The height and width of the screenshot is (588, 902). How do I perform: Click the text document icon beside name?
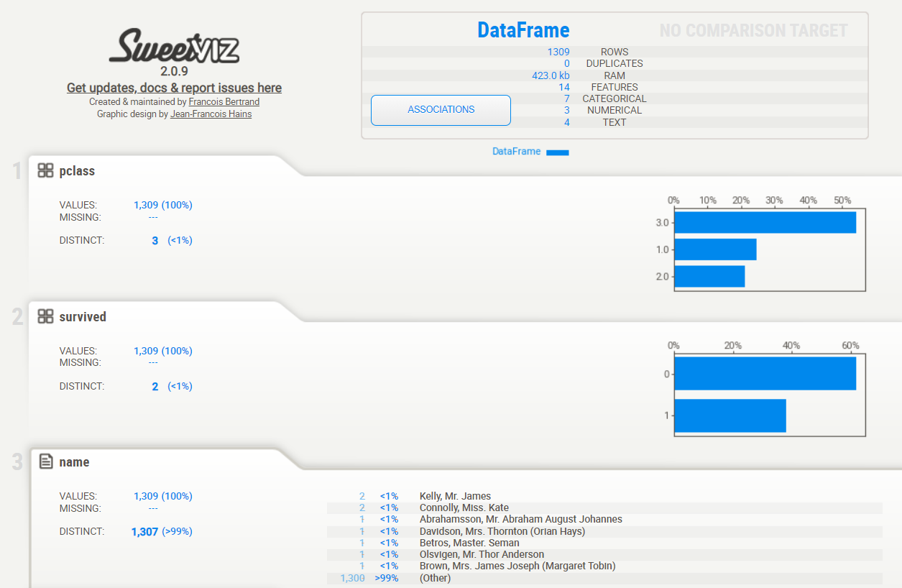(x=46, y=462)
